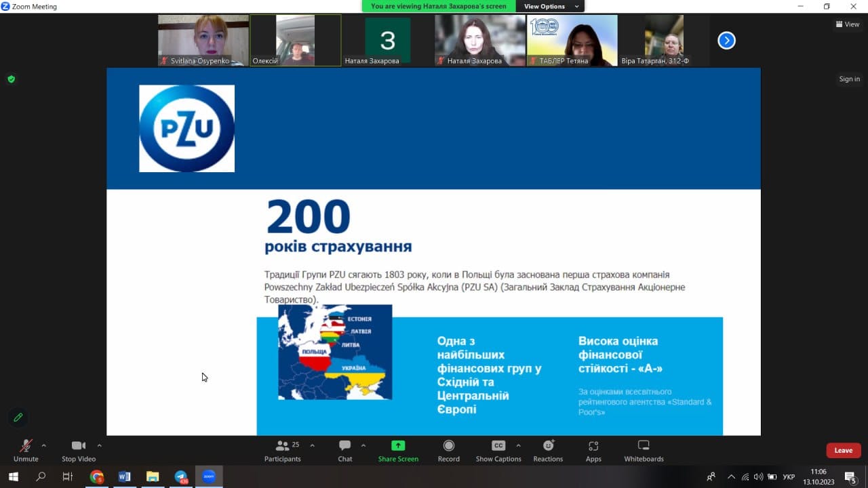
Task: Expand video options arrow beside Stop Video
Action: point(100,445)
